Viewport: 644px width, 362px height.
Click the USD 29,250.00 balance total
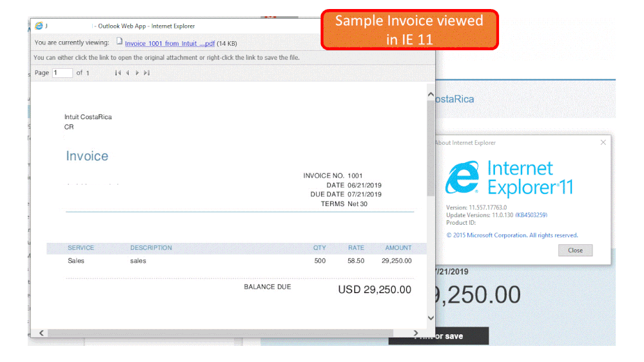click(375, 290)
